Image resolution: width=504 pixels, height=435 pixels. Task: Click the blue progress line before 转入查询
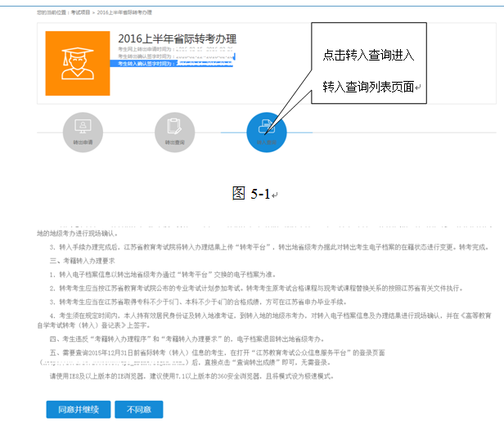(232, 132)
